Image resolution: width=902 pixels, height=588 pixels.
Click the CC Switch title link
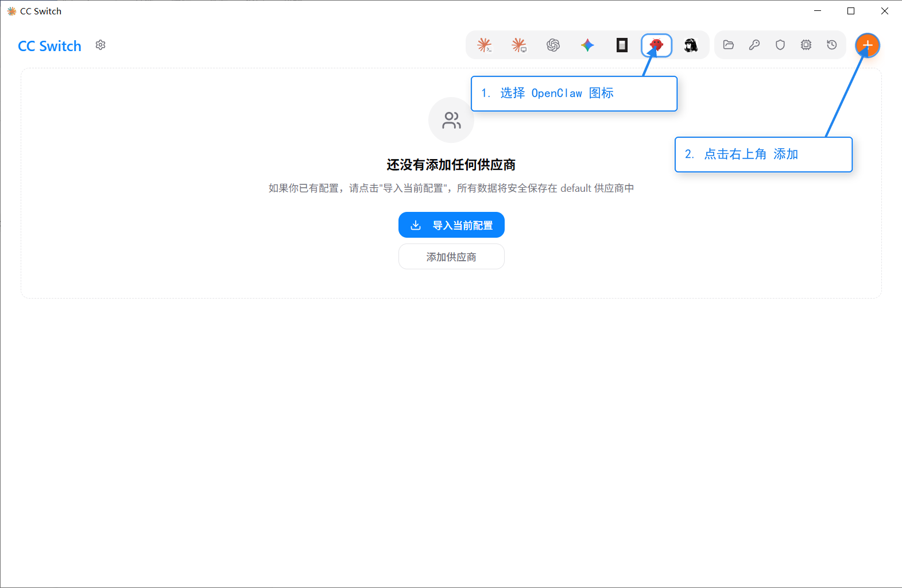tap(50, 46)
